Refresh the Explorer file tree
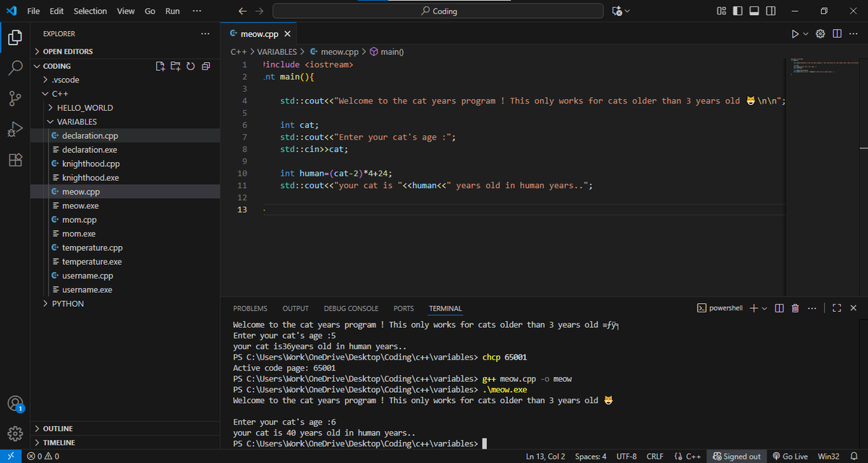The height and width of the screenshot is (463, 868). point(191,66)
